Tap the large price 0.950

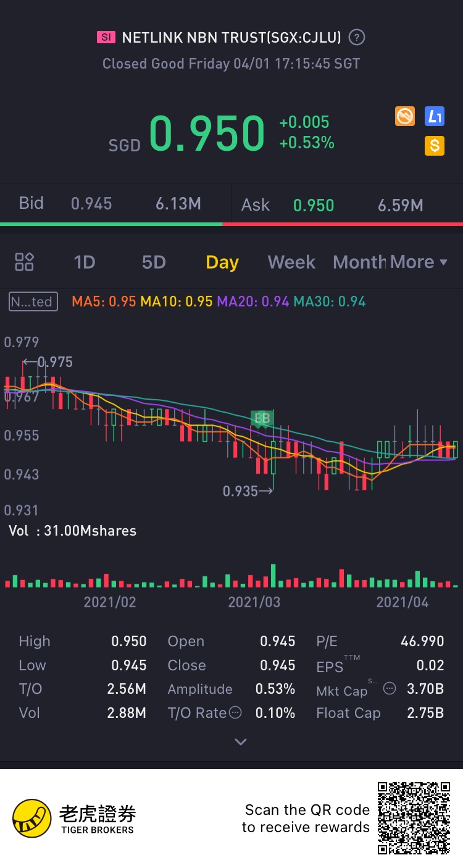207,133
